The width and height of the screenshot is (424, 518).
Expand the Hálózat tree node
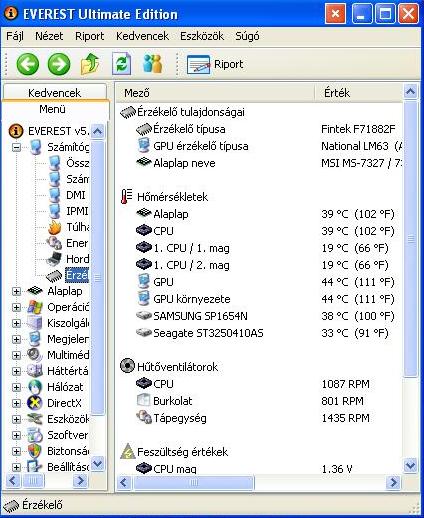[x=16, y=387]
